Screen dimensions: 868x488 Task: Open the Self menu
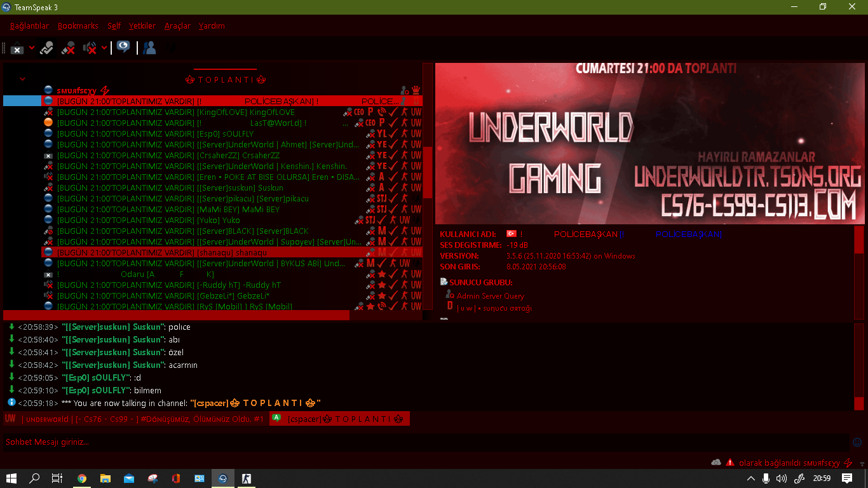click(x=114, y=26)
